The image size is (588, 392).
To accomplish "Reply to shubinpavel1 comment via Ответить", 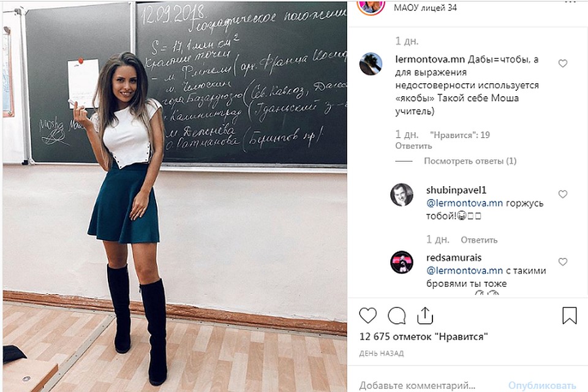I will click(479, 239).
